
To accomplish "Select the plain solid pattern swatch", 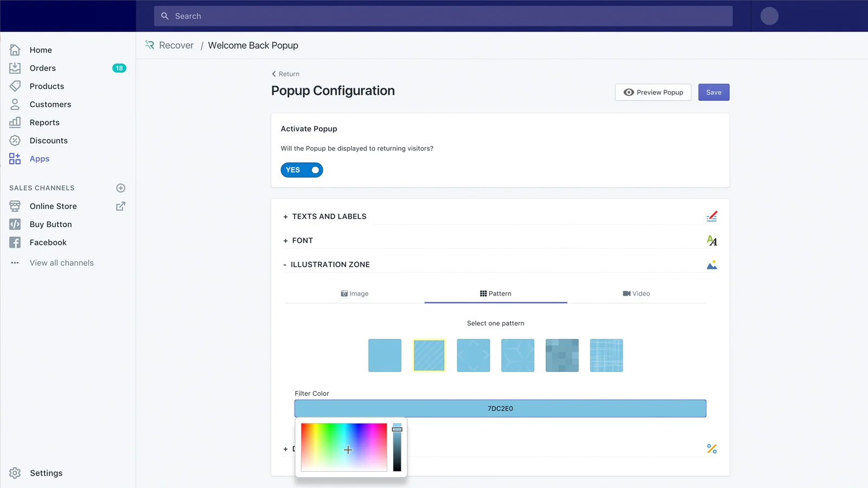I will 385,356.
